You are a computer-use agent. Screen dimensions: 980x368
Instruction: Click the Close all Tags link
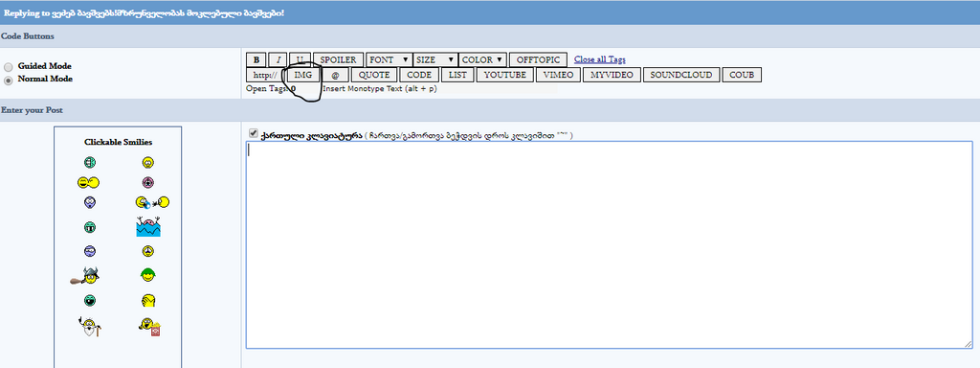(x=599, y=60)
